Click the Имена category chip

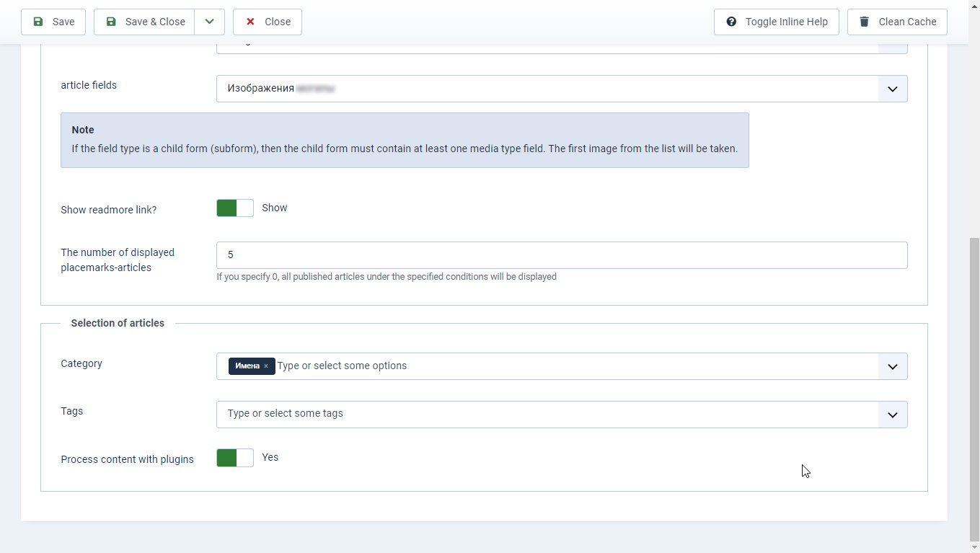pos(247,366)
